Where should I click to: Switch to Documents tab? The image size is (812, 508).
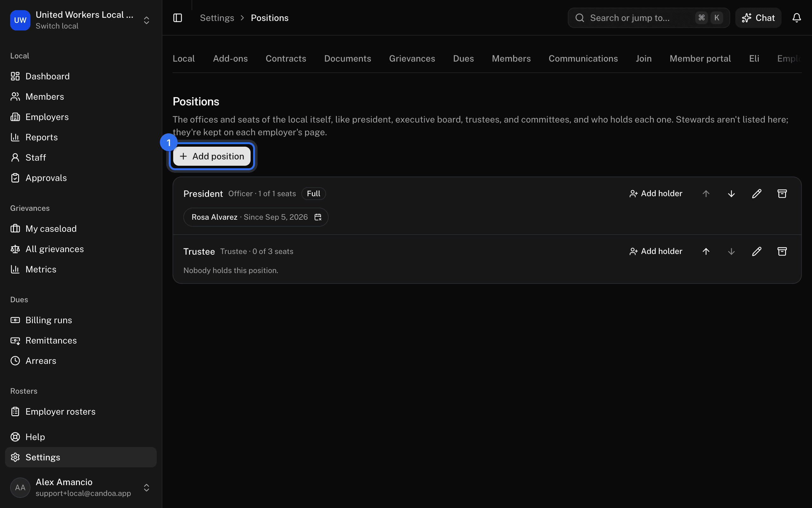pyautogui.click(x=348, y=58)
